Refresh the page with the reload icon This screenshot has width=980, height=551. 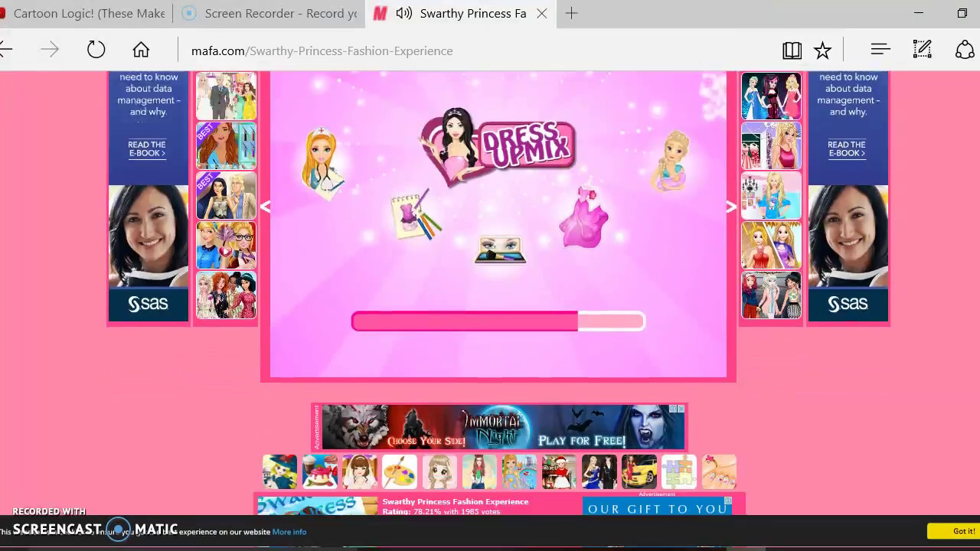(x=96, y=50)
